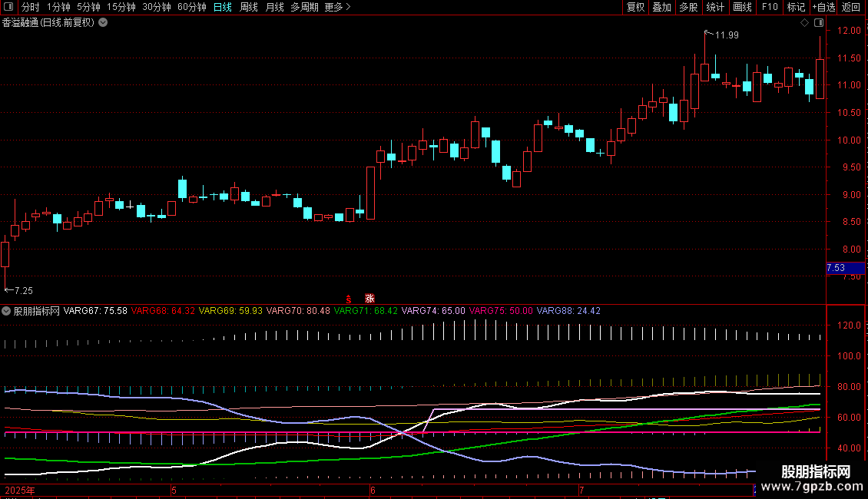
Task: Switch to the 月线 monthly chart tab
Action: 274,7
